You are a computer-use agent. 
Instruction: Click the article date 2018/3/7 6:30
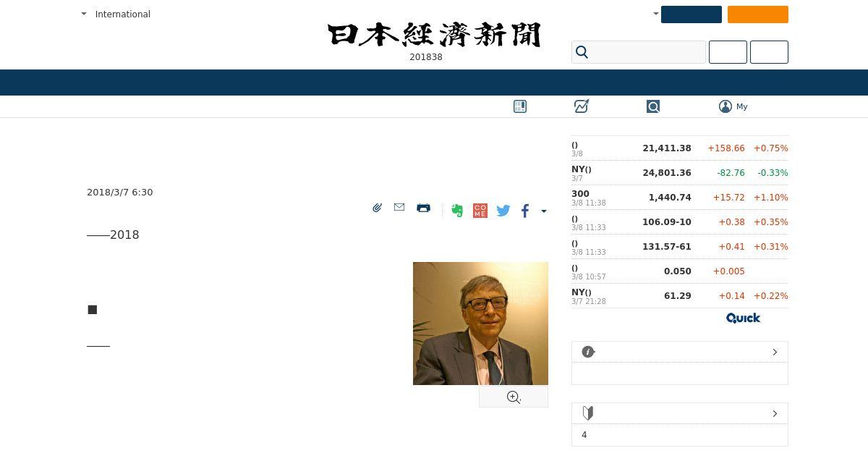coord(120,192)
